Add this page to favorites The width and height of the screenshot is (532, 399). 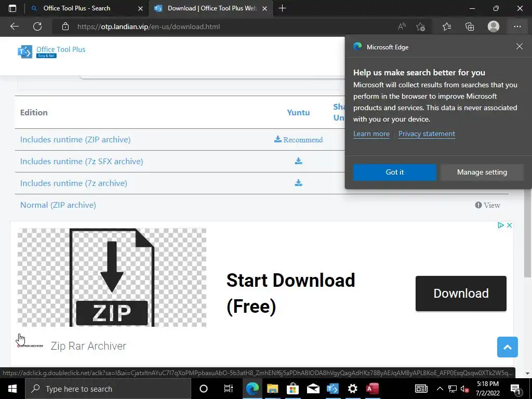point(421,26)
